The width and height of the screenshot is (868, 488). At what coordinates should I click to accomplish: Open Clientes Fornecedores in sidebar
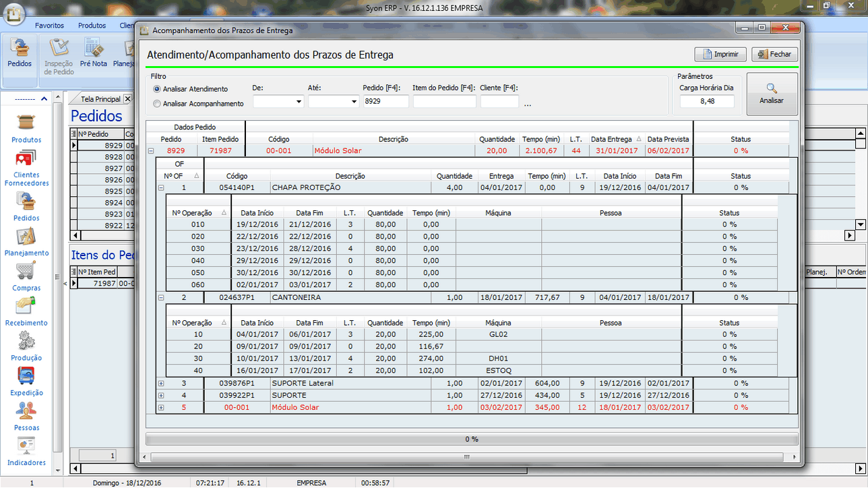[26, 160]
